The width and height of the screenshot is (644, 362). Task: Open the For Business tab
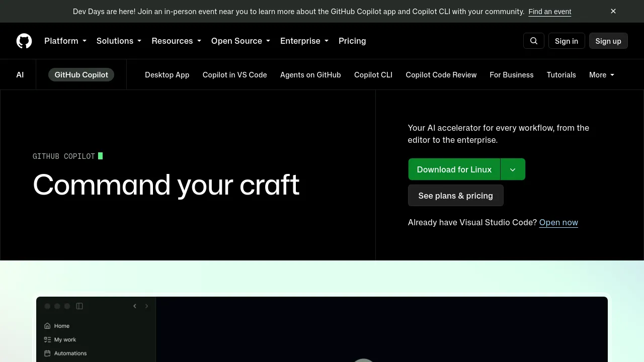[512, 74]
